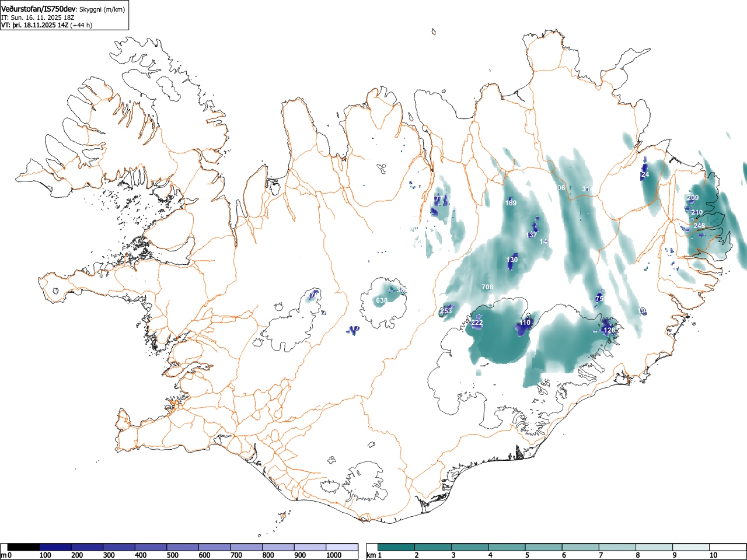Click the 'VT: þri. 18.11.2025 14Z' valid time
The height and width of the screenshot is (560, 747).
click(35, 25)
